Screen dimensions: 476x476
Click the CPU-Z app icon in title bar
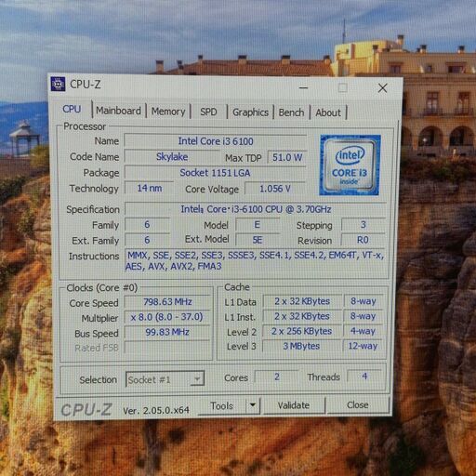tap(58, 84)
